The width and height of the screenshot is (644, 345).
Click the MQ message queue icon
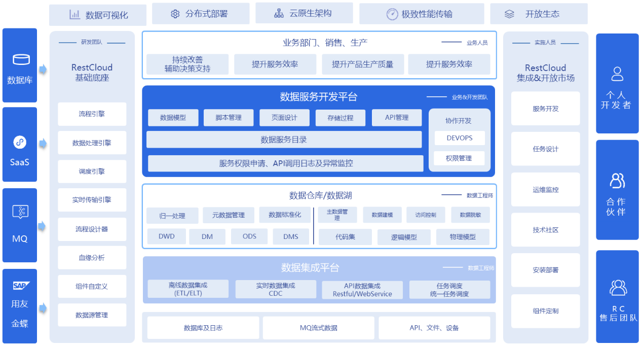coord(20,212)
